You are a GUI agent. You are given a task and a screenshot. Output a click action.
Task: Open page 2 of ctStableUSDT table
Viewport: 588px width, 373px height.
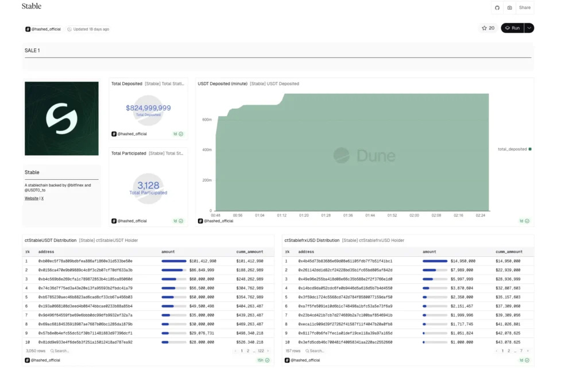(x=247, y=351)
